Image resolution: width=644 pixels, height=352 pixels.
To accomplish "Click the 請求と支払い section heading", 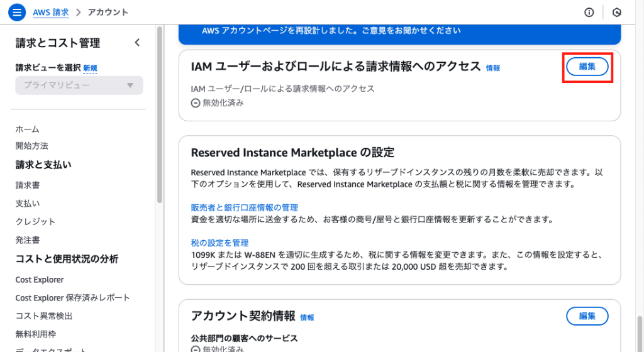I will click(43, 165).
